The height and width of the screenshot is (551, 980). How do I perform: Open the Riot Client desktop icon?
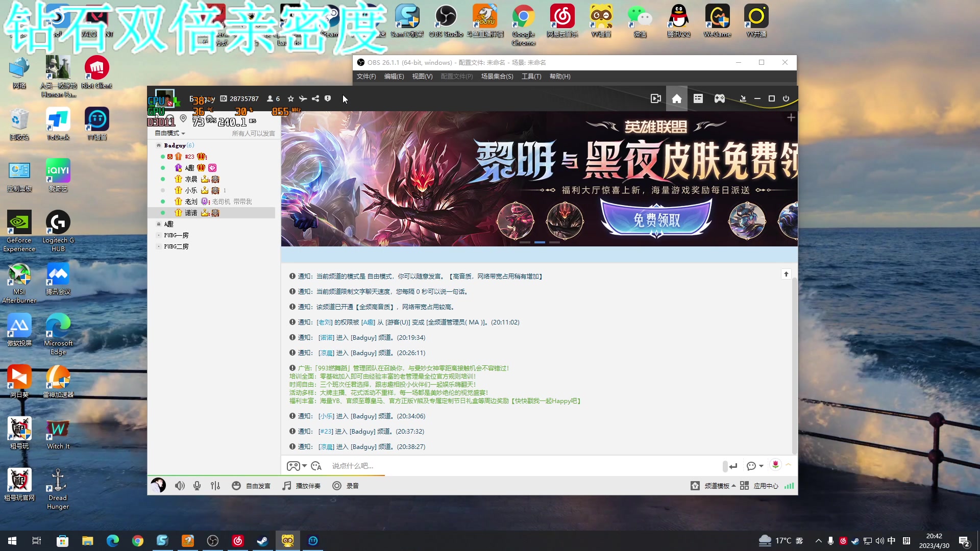click(x=97, y=72)
